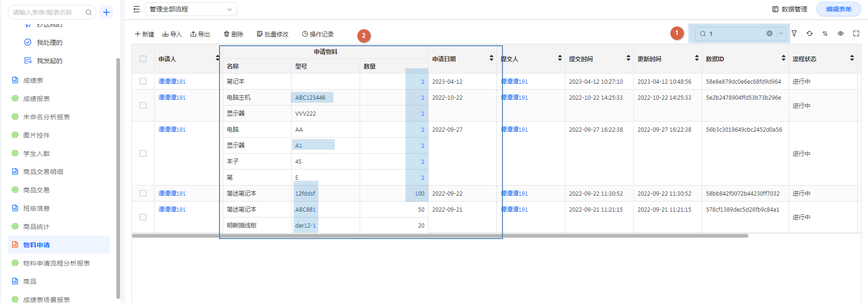Open 我处理的 in sidebar

[x=49, y=43]
